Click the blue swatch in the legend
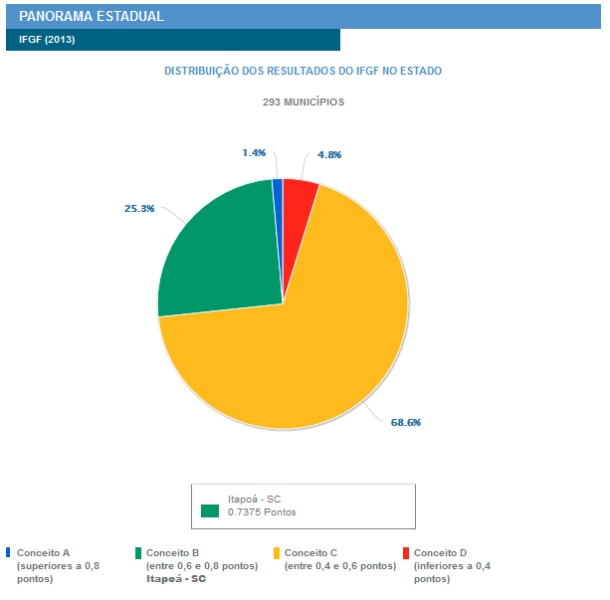This screenshot has width=610, height=600. click(8, 552)
